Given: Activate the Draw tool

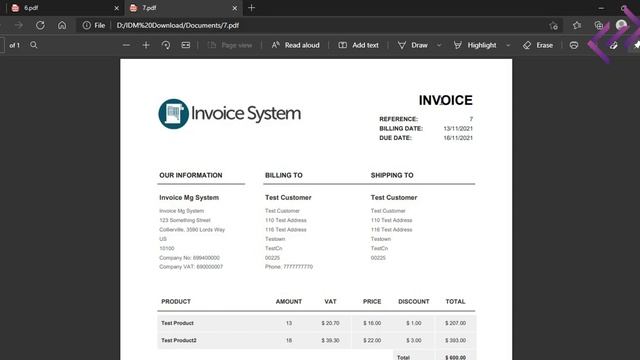Looking at the screenshot, I should (413, 45).
